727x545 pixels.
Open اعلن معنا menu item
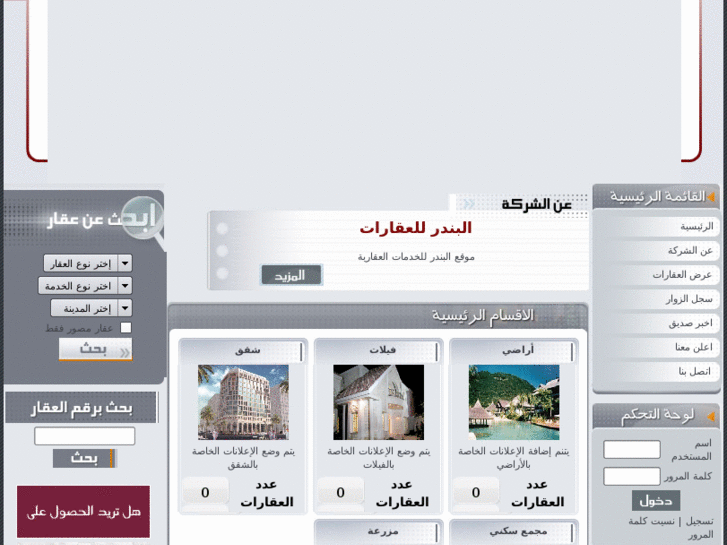tap(694, 347)
